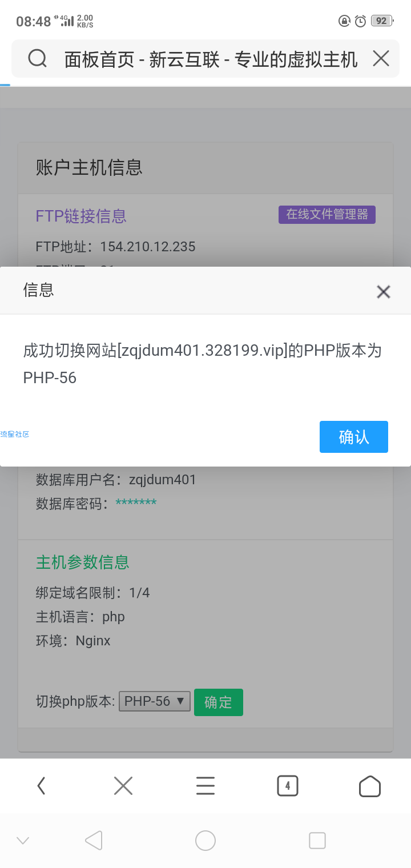Viewport: 411px width, 868px height.
Task: Expand the PHP-56 version dropdown
Action: point(155,701)
